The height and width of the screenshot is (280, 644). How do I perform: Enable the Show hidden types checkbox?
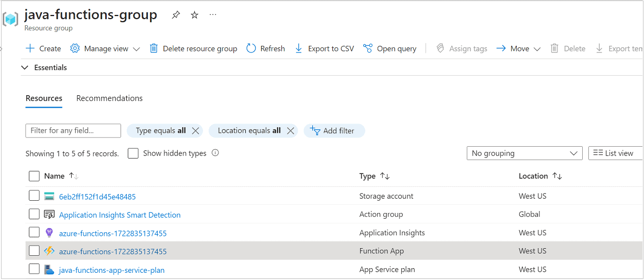tap(133, 153)
